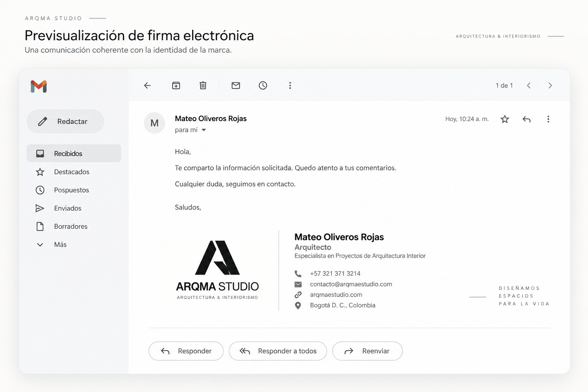Click the Gmail logo

click(x=39, y=87)
